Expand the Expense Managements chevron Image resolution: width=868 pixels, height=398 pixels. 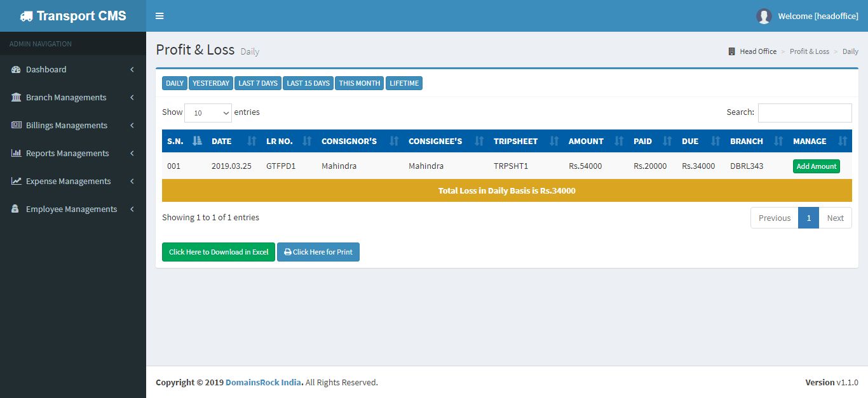pyautogui.click(x=132, y=181)
